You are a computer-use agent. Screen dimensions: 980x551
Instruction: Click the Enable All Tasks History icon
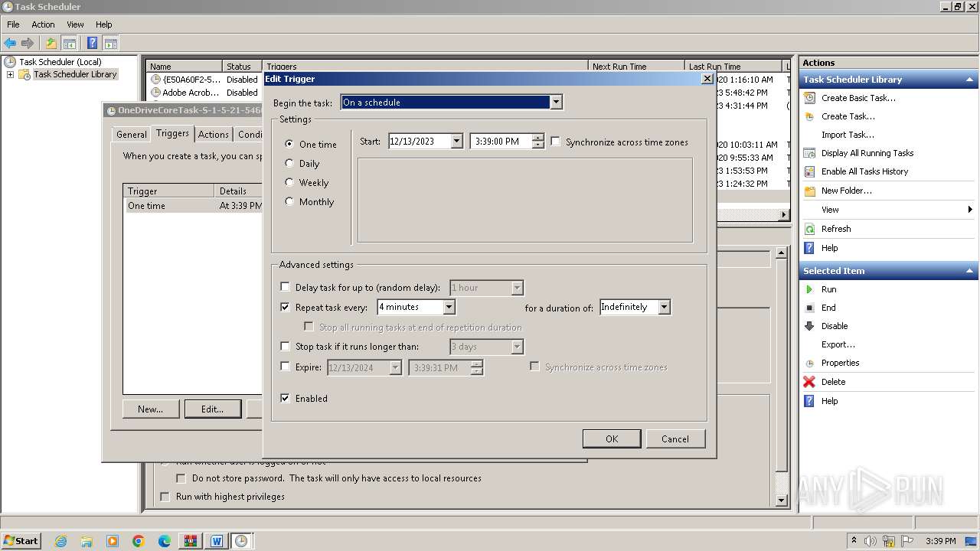click(x=809, y=171)
